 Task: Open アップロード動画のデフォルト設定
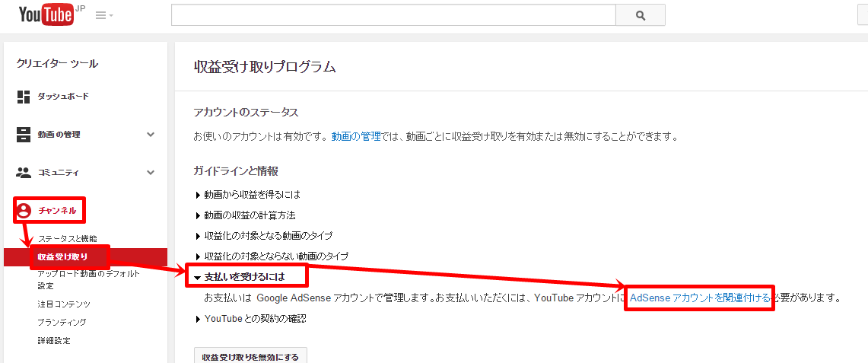pyautogui.click(x=88, y=279)
